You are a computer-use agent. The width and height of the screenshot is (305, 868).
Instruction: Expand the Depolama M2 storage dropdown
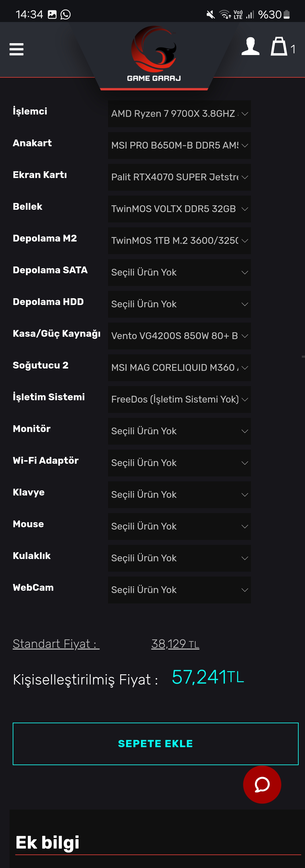tap(179, 241)
